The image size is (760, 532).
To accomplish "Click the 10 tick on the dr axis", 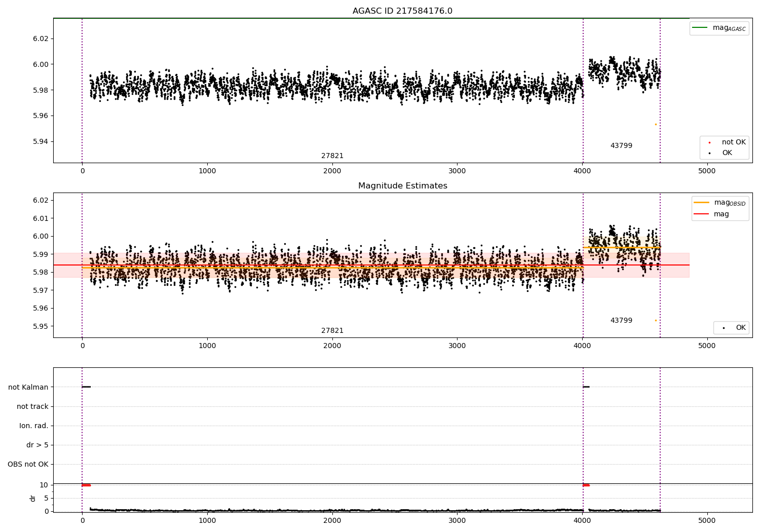I will pyautogui.click(x=44, y=485).
